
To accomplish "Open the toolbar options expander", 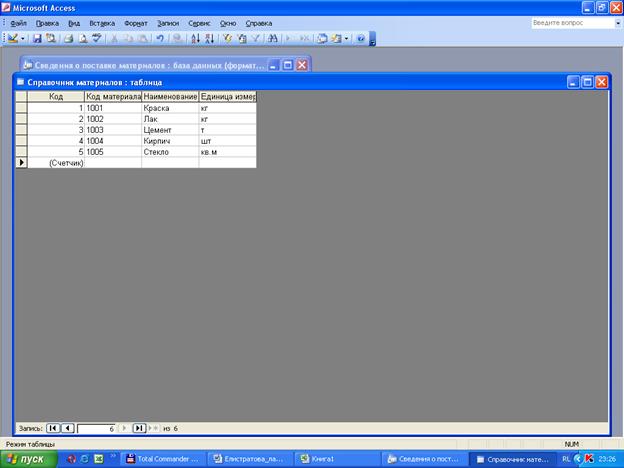I will click(x=372, y=39).
